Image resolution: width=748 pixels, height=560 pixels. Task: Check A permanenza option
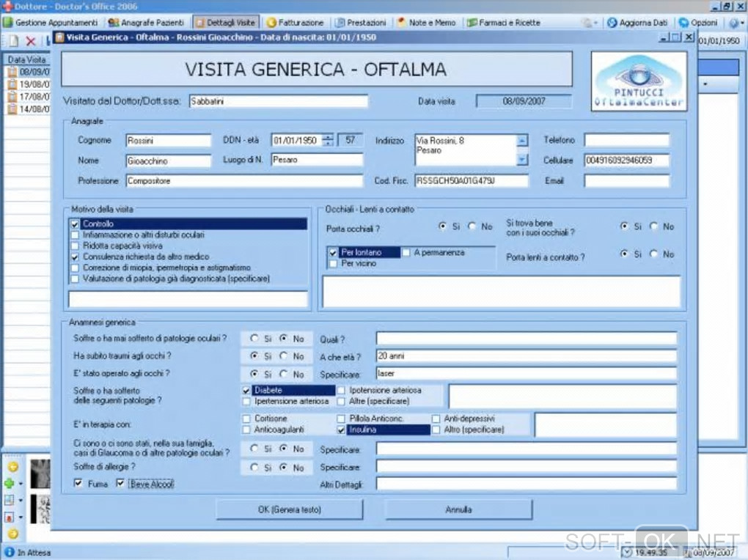coord(406,252)
